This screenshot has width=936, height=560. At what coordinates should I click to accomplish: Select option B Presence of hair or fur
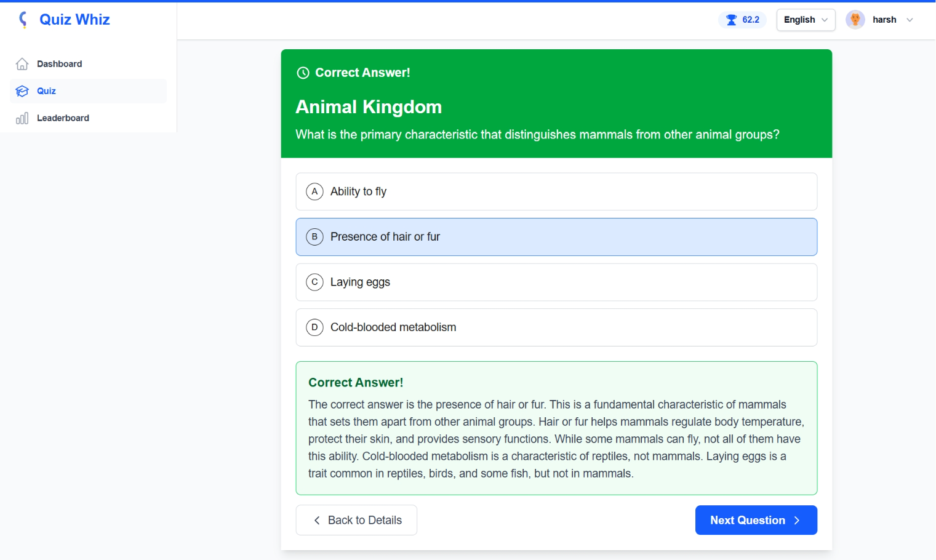556,237
